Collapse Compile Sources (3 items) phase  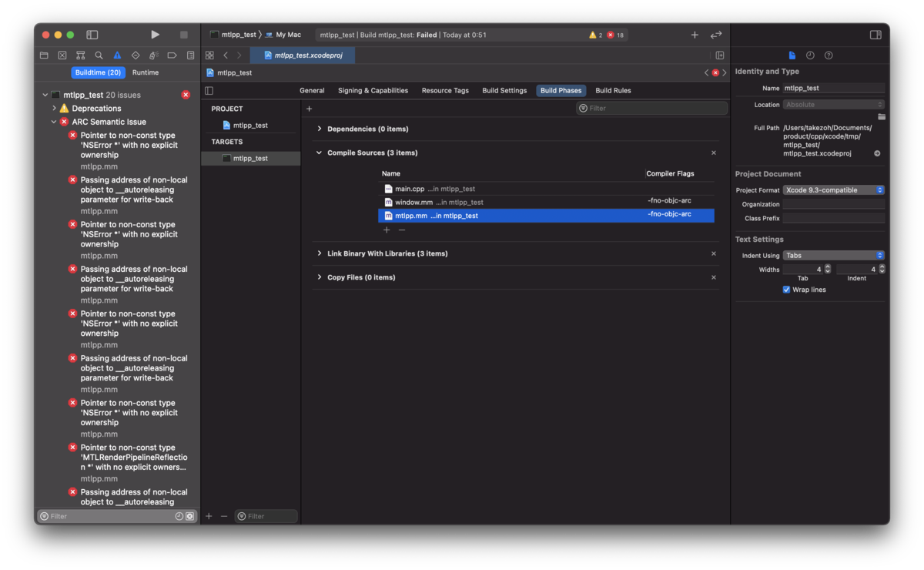pyautogui.click(x=320, y=153)
